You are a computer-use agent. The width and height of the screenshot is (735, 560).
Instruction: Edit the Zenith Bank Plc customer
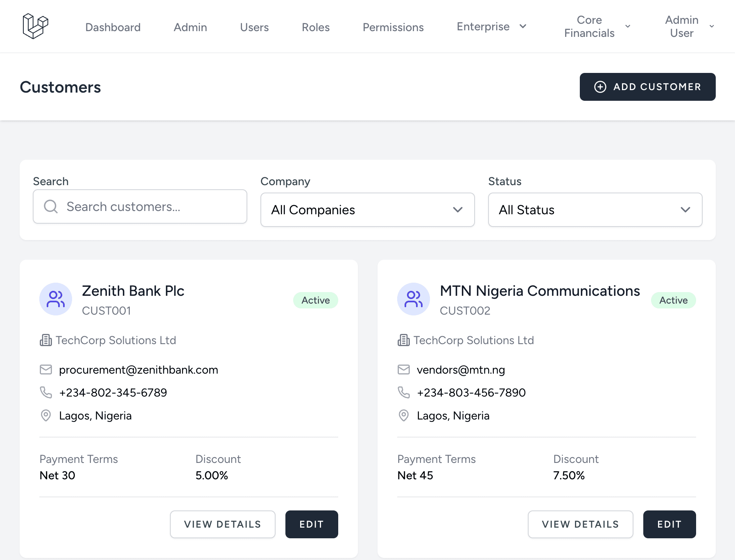point(312,524)
